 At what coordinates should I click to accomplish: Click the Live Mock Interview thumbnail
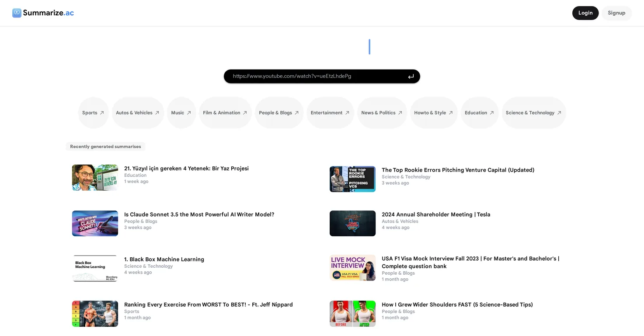tap(352, 268)
